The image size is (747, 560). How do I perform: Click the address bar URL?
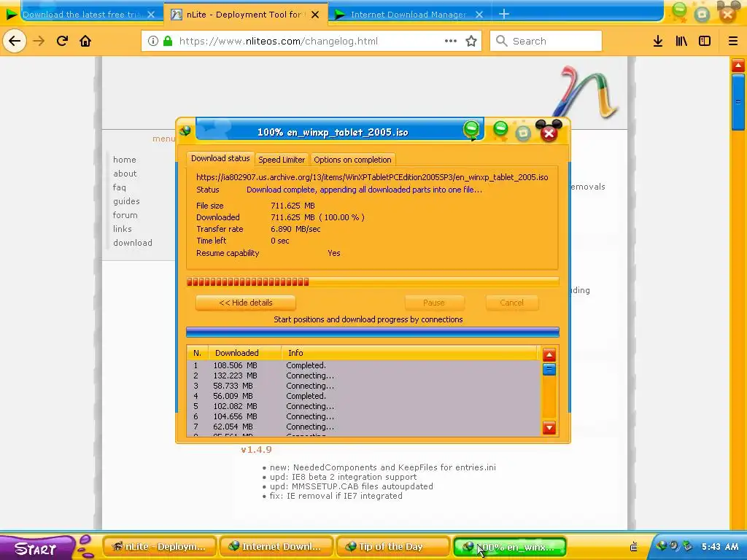279,41
